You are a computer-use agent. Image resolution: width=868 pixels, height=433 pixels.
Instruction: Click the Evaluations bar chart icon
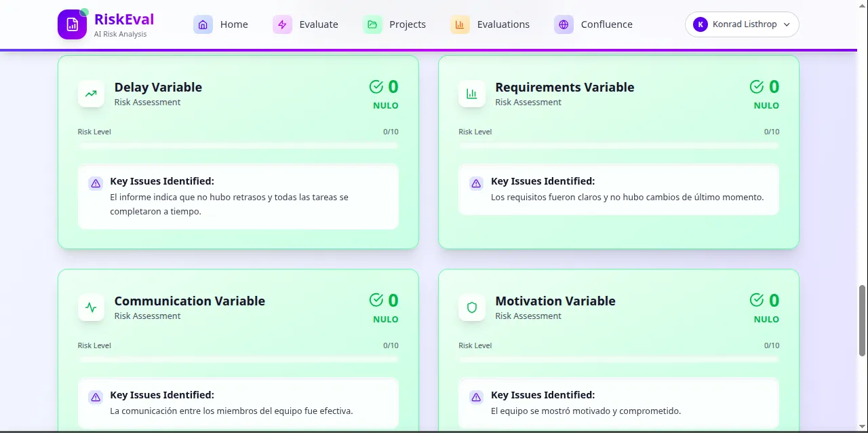(460, 24)
